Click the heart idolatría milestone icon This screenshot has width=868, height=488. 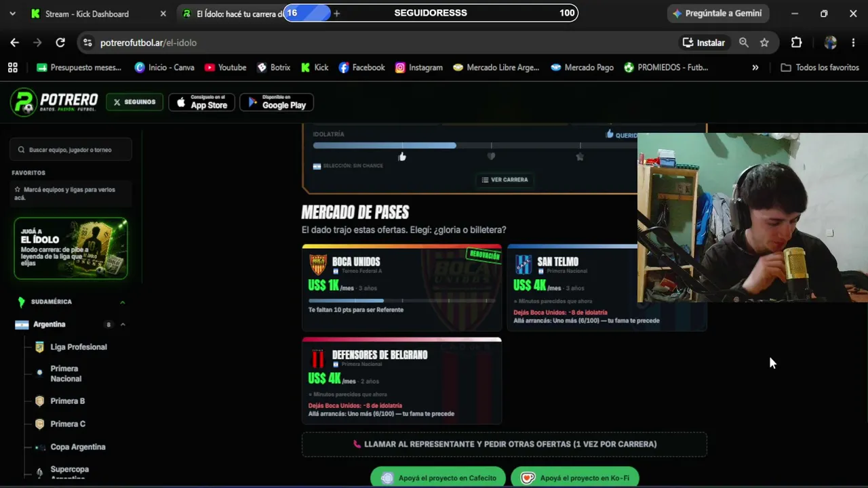click(491, 157)
